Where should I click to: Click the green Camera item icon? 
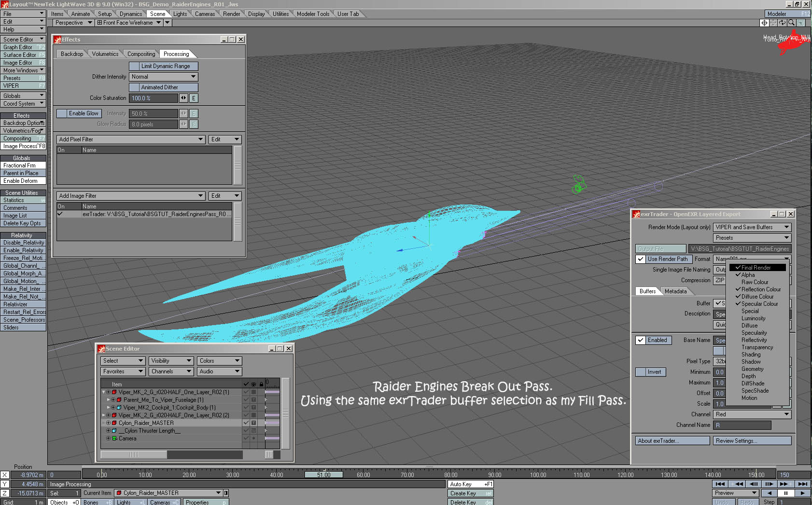pos(114,438)
